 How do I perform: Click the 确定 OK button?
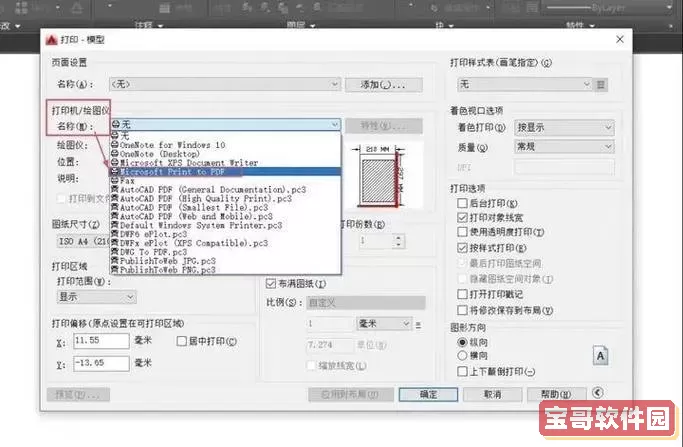[x=428, y=394]
